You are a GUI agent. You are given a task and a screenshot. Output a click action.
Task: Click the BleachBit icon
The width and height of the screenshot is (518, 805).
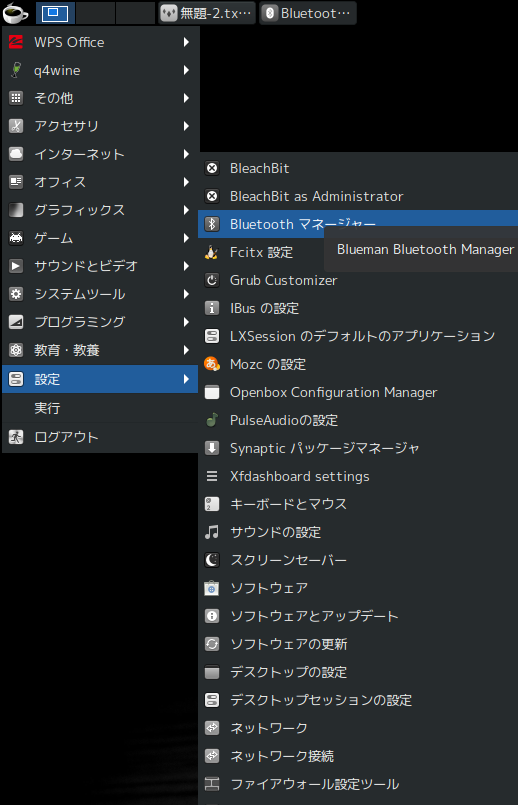pos(212,168)
